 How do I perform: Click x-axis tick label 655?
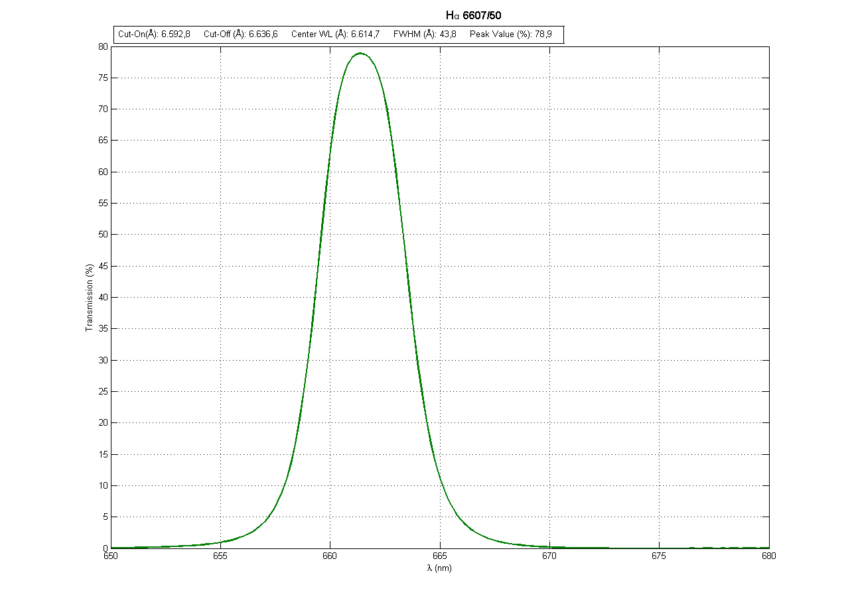[220, 558]
